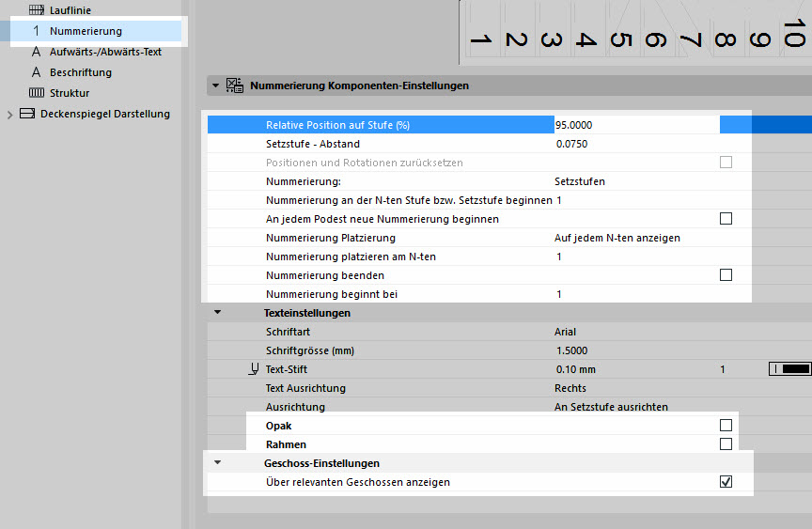The image size is (812, 529).
Task: Uncheck Über relevanten Geschossen anzeigen
Action: [x=726, y=481]
